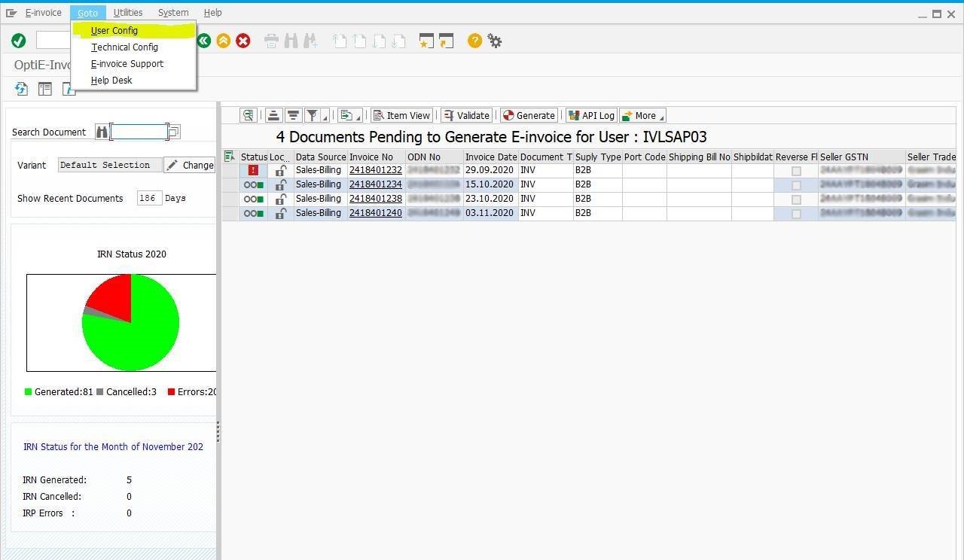This screenshot has height=560, width=964.
Task: Open the yellow Help question mark icon
Action: click(474, 41)
